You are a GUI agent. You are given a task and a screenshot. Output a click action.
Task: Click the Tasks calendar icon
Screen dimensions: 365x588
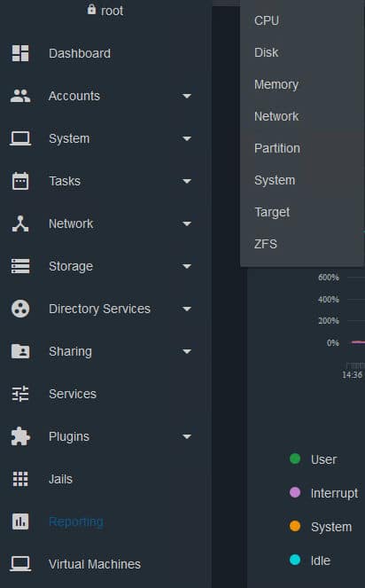point(20,181)
